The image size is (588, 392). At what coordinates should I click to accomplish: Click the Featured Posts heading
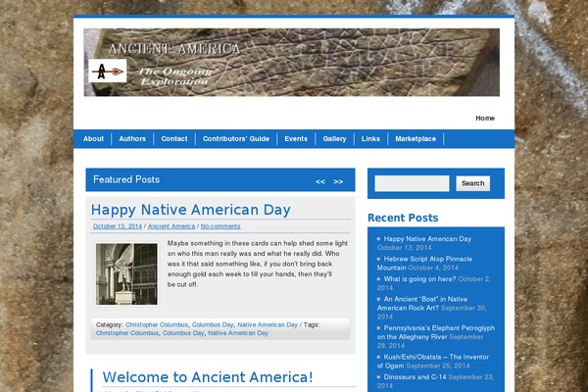tap(126, 179)
